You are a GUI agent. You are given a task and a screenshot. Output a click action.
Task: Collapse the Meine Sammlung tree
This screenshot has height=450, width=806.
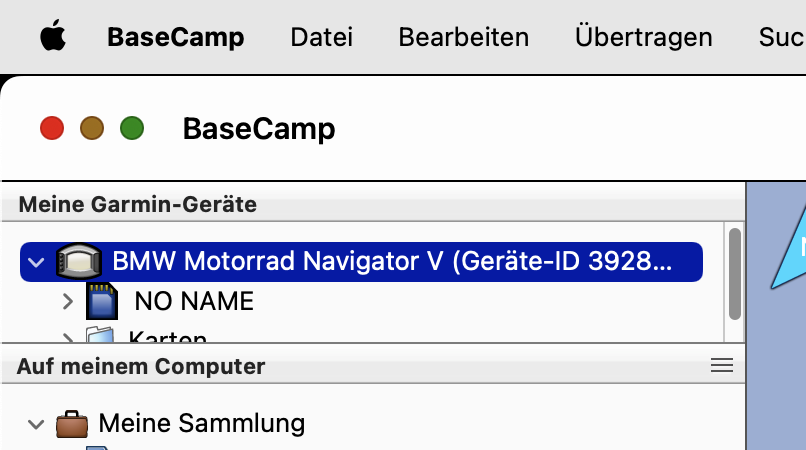coord(35,425)
